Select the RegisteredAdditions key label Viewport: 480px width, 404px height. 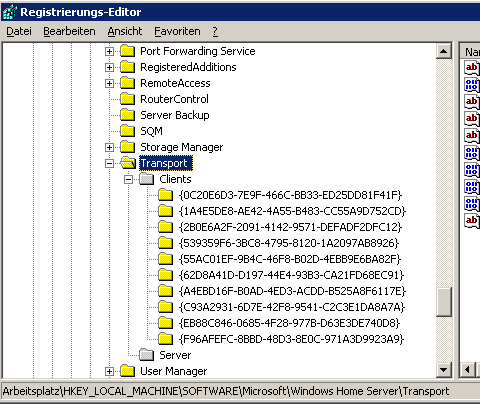pos(188,67)
